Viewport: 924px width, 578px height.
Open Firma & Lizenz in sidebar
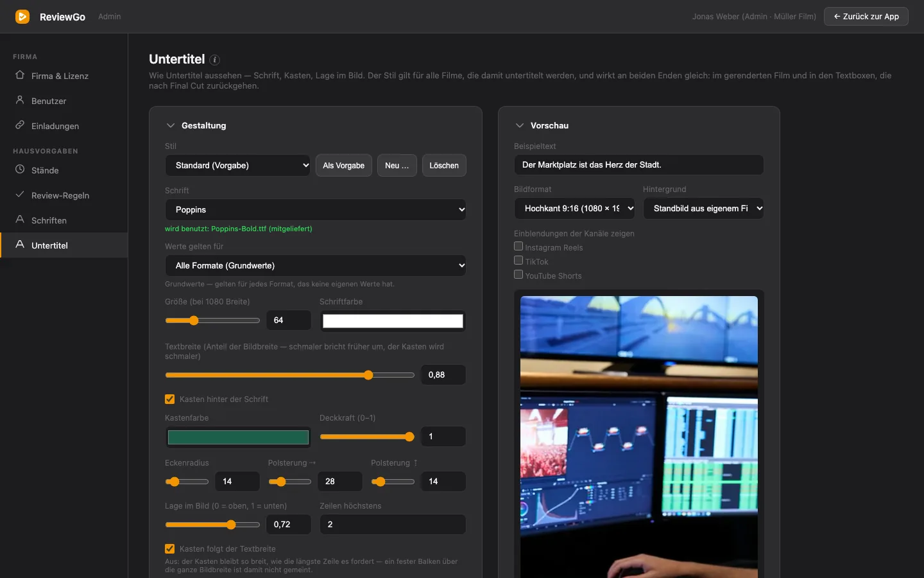pyautogui.click(x=64, y=76)
